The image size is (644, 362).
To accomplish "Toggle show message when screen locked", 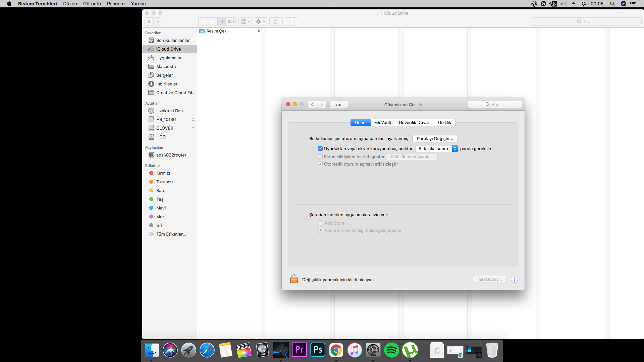I will coord(320,157).
